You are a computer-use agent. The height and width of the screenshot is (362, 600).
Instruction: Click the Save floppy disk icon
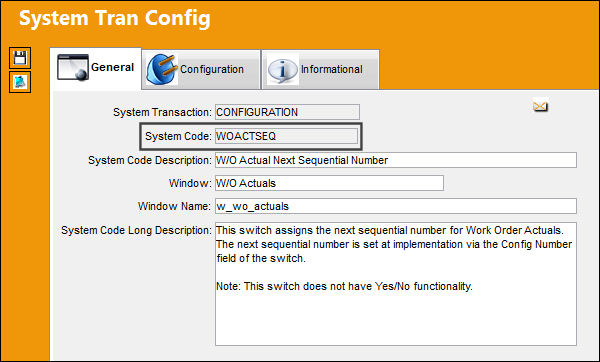tap(20, 58)
